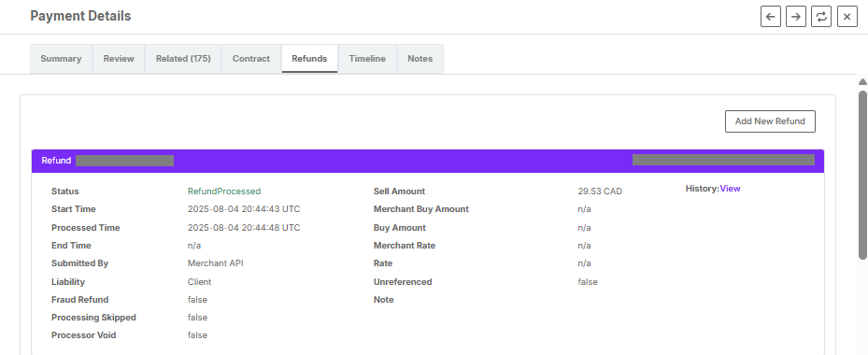Select Processed Time value 2025-08-04 20:44:48 UTC
Screen dimensions: 868x355
[x=244, y=228]
